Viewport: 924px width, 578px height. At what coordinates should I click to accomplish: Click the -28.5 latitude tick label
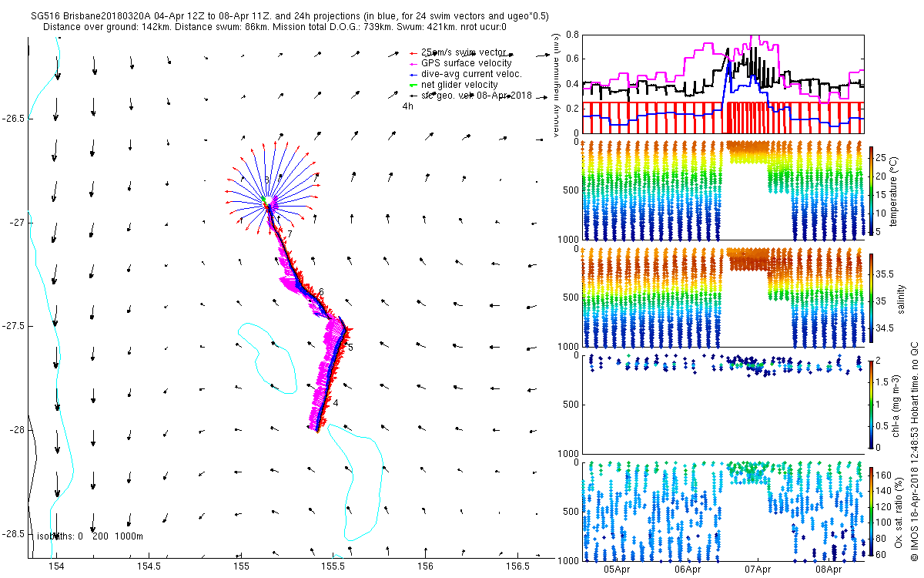coord(13,534)
